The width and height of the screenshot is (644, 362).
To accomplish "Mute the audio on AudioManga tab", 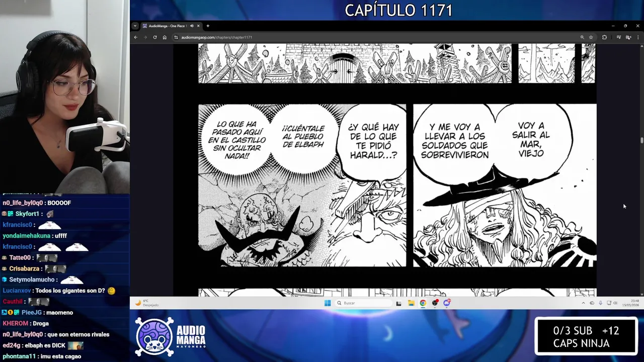I will [x=191, y=26].
